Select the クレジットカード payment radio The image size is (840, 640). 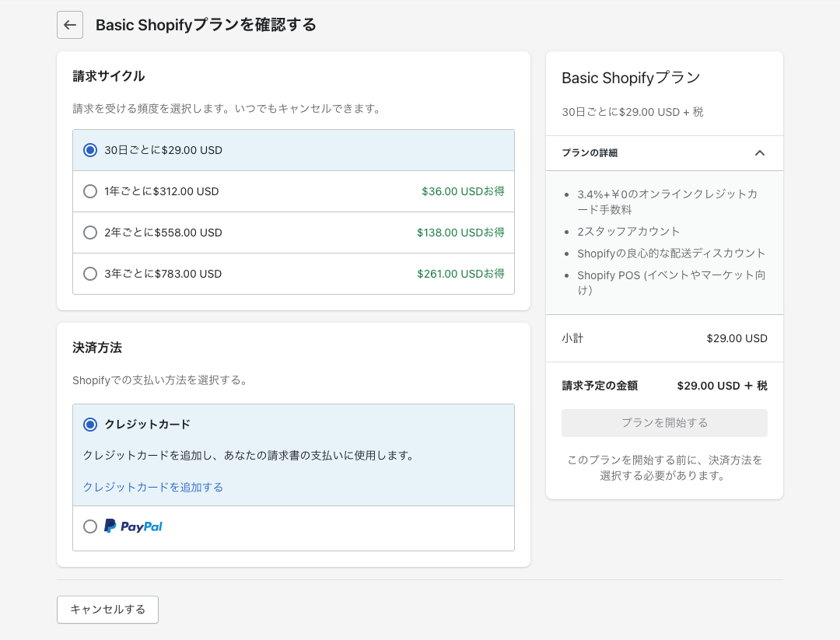(x=90, y=425)
